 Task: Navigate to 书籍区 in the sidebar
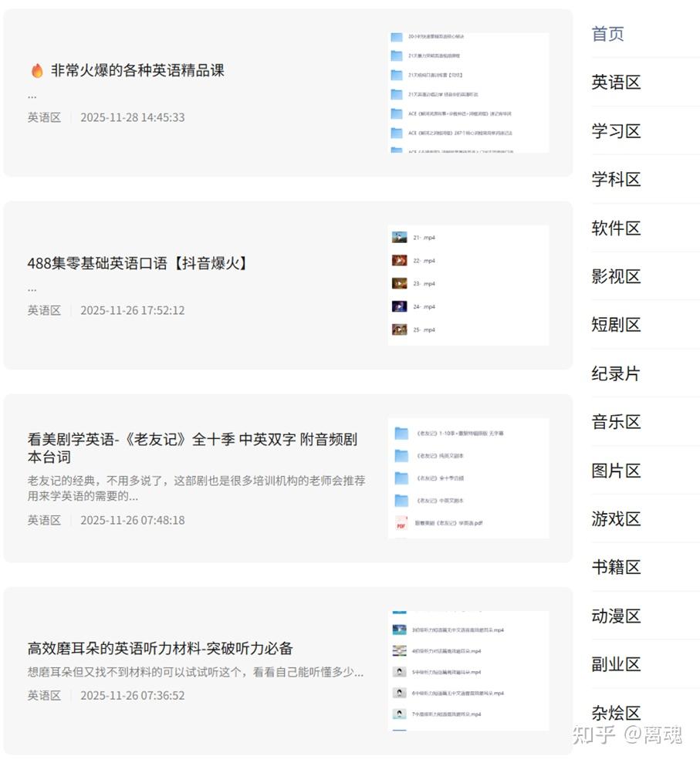coord(616,567)
